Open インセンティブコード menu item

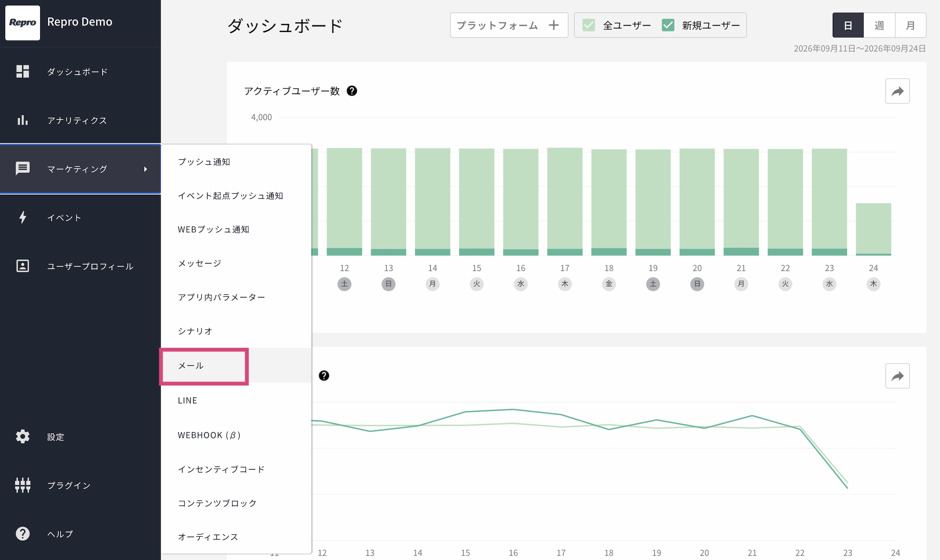coord(236,469)
